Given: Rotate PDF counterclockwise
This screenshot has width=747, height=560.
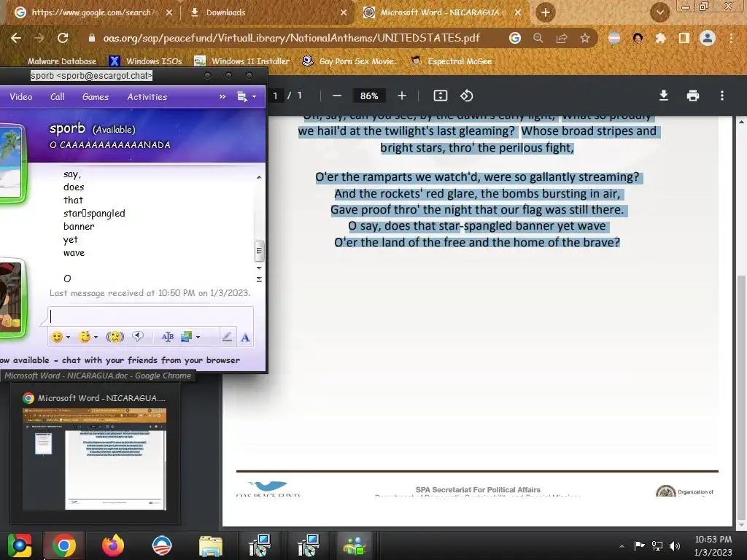Looking at the screenshot, I should (466, 96).
